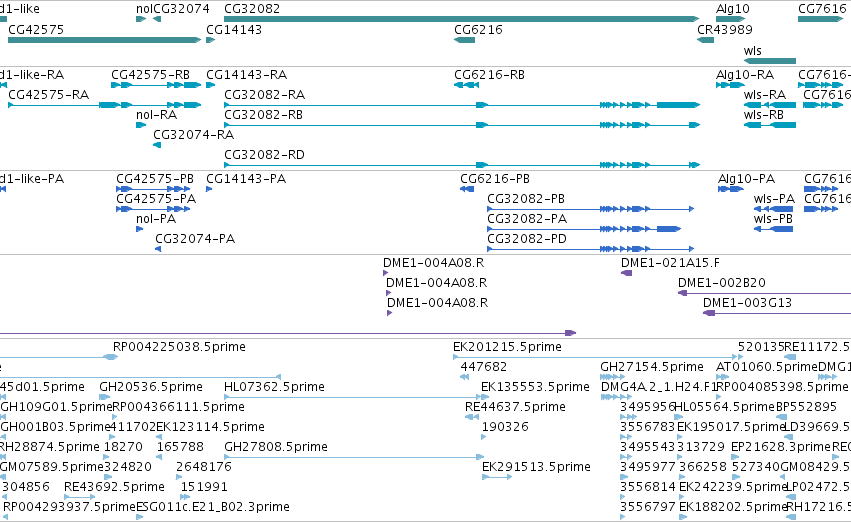851x522 pixels.
Task: Select the DME1-002B20 clone label
Action: (x=721, y=283)
